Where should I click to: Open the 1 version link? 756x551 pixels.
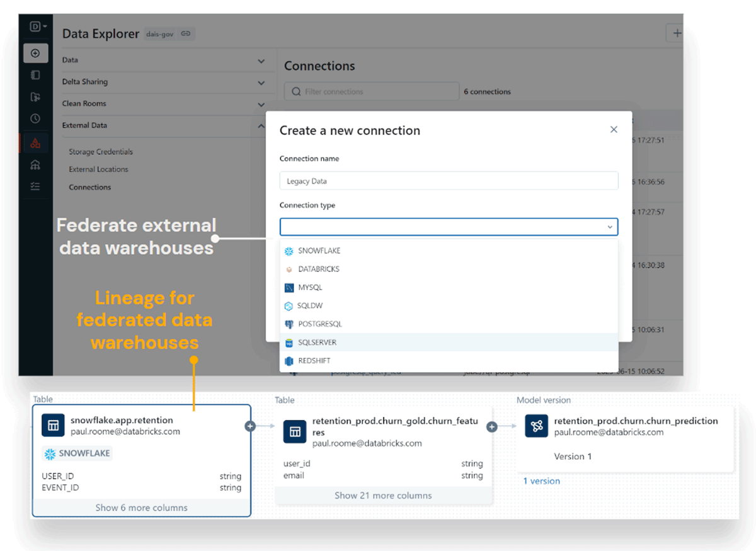[541, 481]
